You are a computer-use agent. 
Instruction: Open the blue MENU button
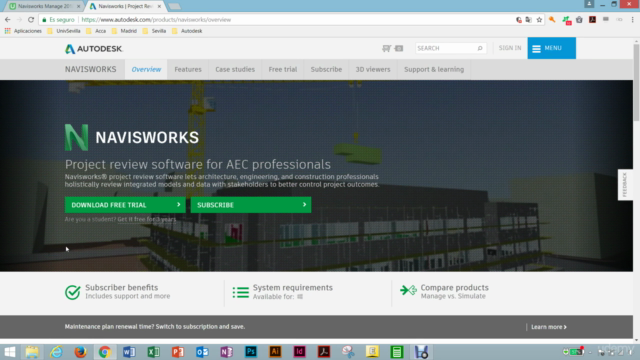coord(551,48)
